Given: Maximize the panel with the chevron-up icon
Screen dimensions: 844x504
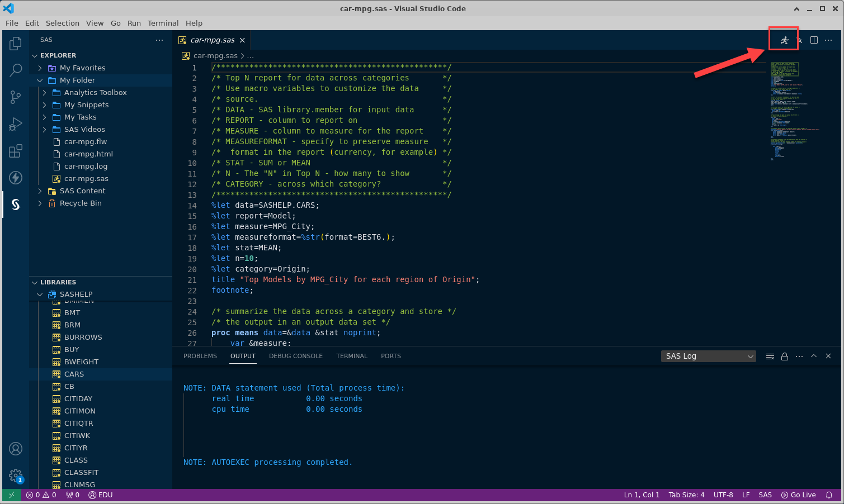Looking at the screenshot, I should [814, 356].
